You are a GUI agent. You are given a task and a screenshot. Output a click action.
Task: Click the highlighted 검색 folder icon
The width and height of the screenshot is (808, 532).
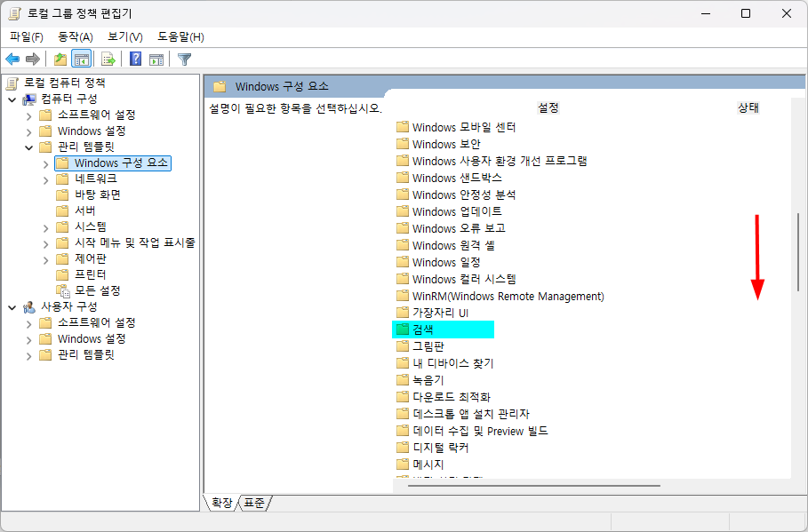[x=403, y=330]
